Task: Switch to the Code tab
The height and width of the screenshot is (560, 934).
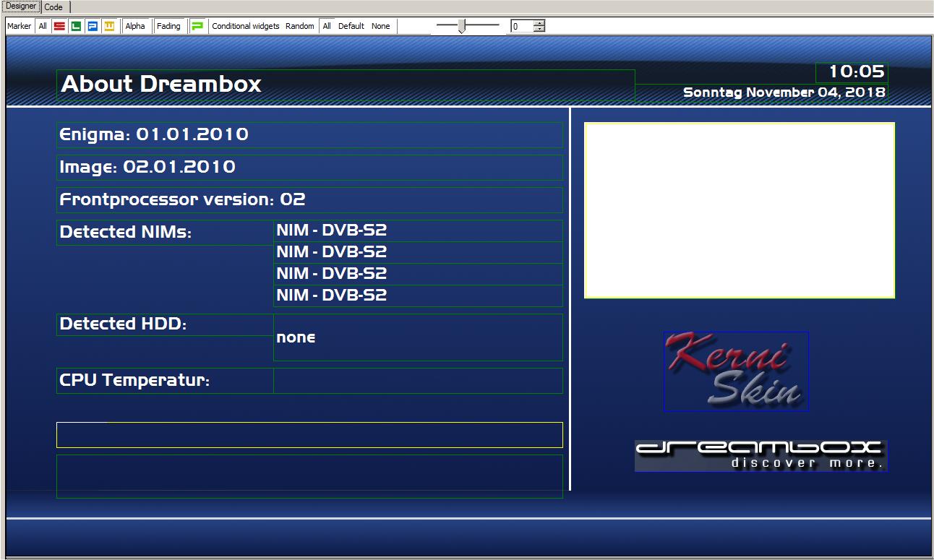Action: coord(53,7)
